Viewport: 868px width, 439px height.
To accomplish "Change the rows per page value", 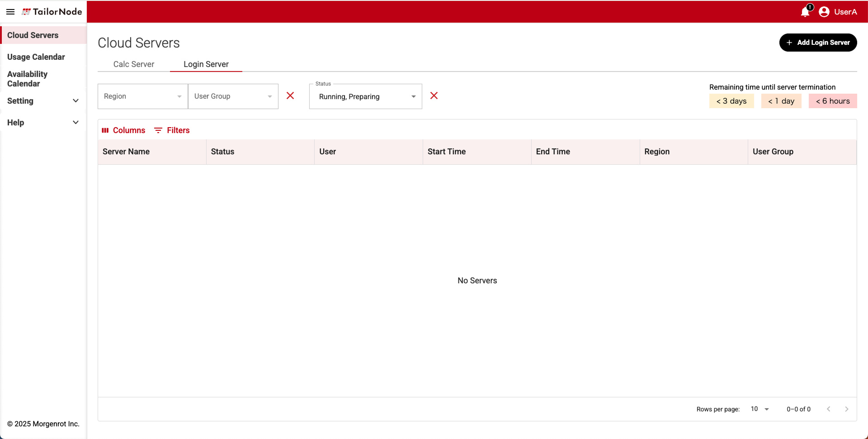I will 760,409.
